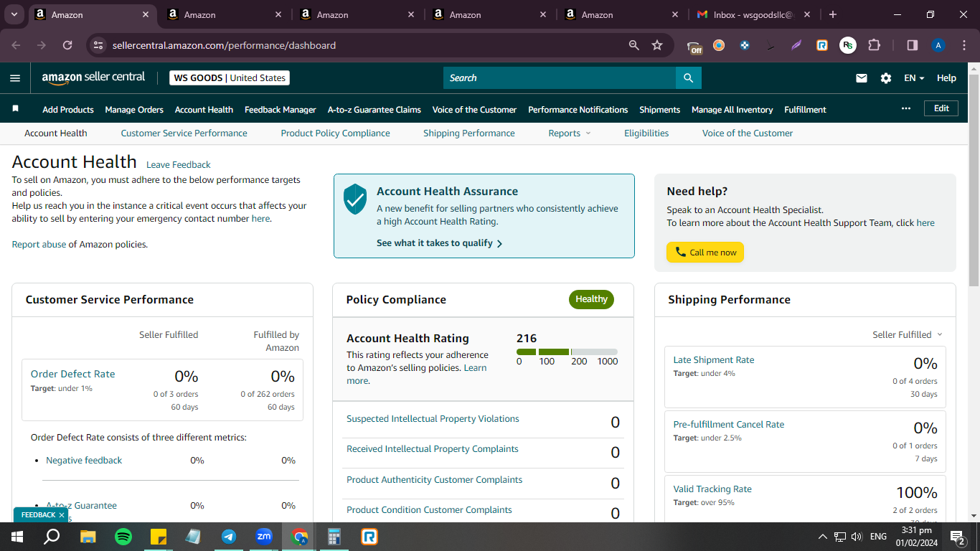The height and width of the screenshot is (551, 980).
Task: Switch to the Gmail Inbox browser tab
Action: point(753,14)
